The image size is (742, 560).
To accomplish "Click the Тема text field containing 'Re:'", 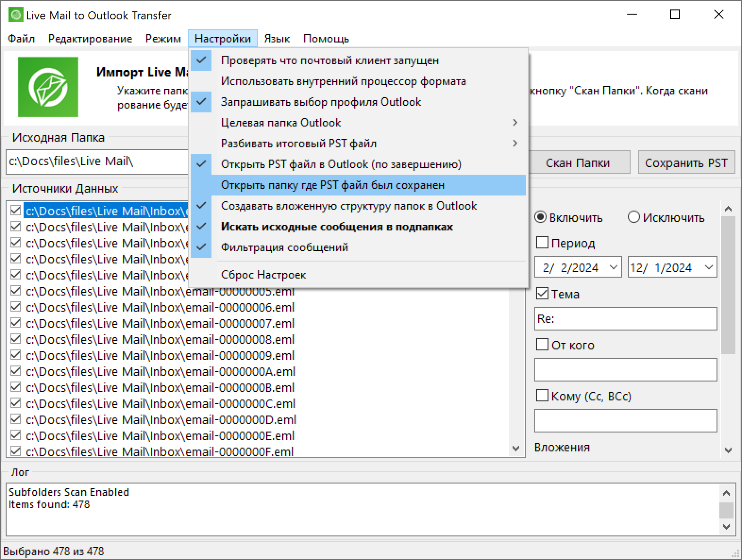I will pos(625,319).
